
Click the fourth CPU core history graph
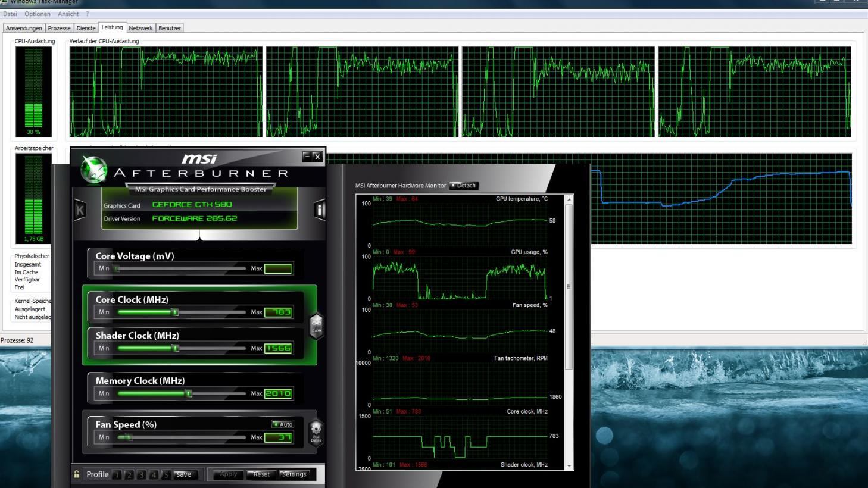[x=754, y=92]
